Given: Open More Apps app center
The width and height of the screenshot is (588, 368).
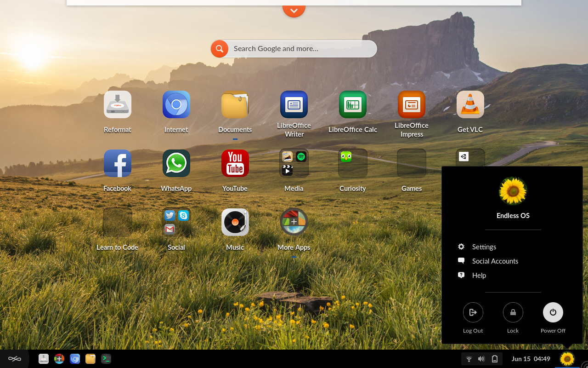Looking at the screenshot, I should point(294,223).
